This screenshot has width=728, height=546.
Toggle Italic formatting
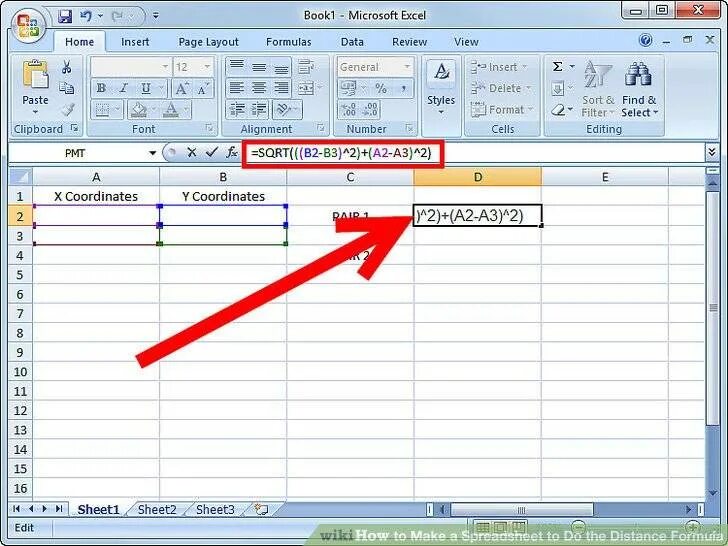coord(123,88)
